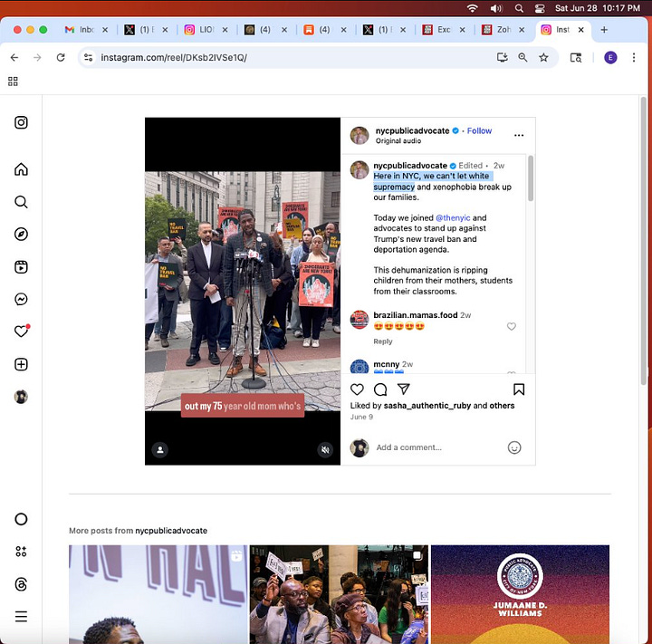
Task: Click Reply under brazilian.mamas.food comment
Action: [x=382, y=341]
